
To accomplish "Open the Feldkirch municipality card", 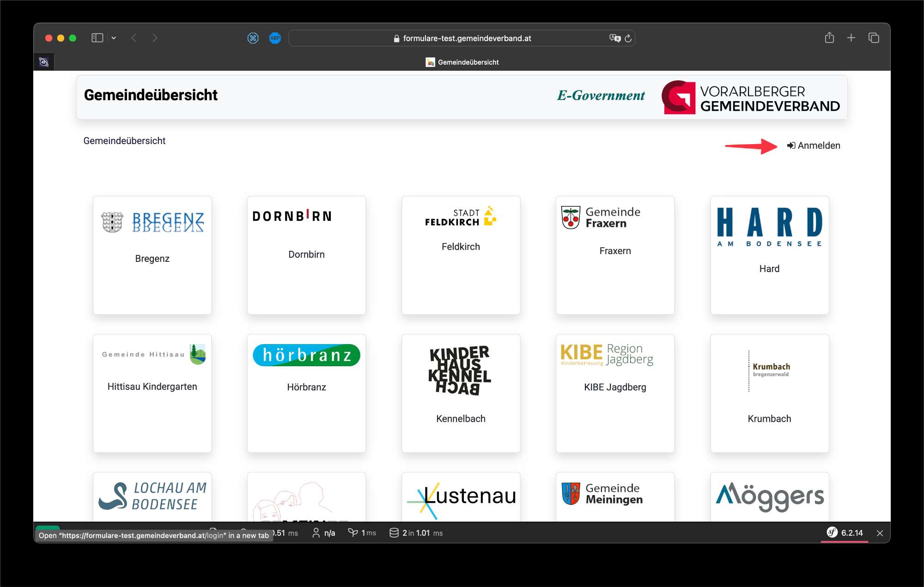I will (461, 255).
